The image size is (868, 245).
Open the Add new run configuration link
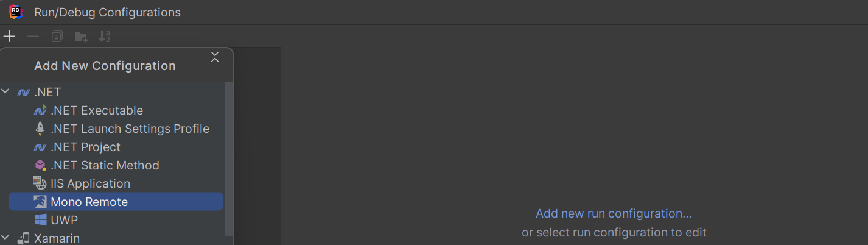click(x=614, y=213)
